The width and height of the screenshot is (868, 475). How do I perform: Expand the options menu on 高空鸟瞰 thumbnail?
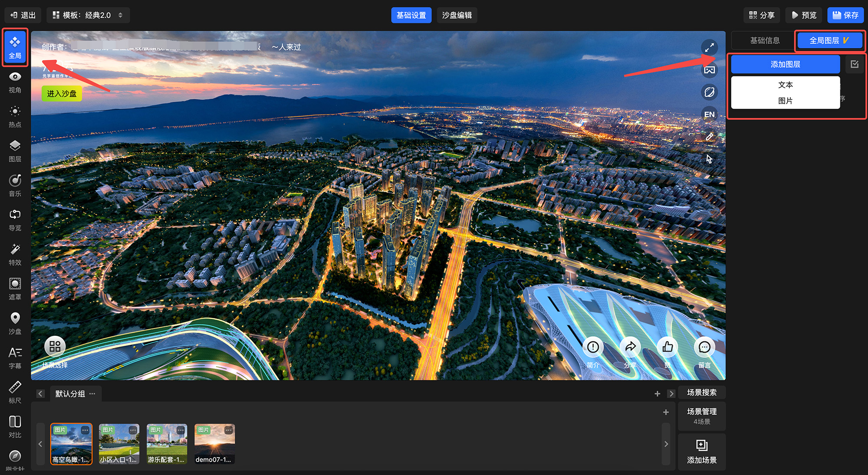85,430
